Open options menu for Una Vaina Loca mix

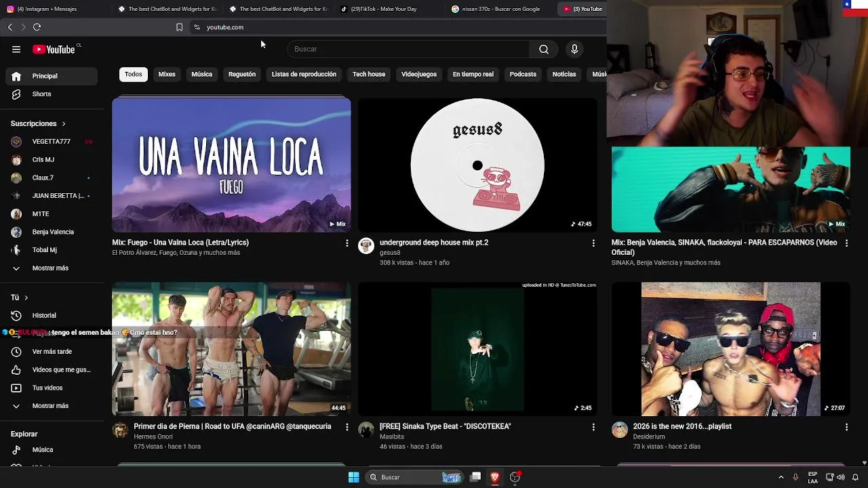(x=347, y=243)
